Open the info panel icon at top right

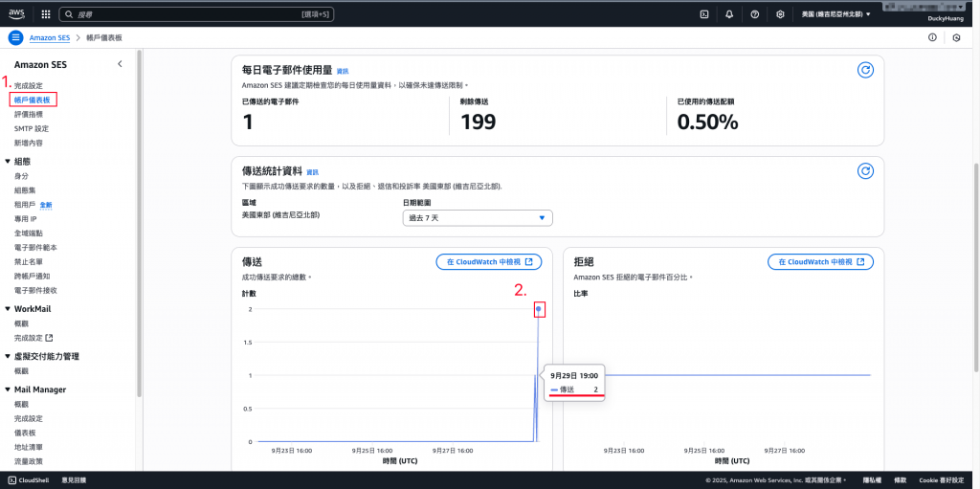coord(932,37)
